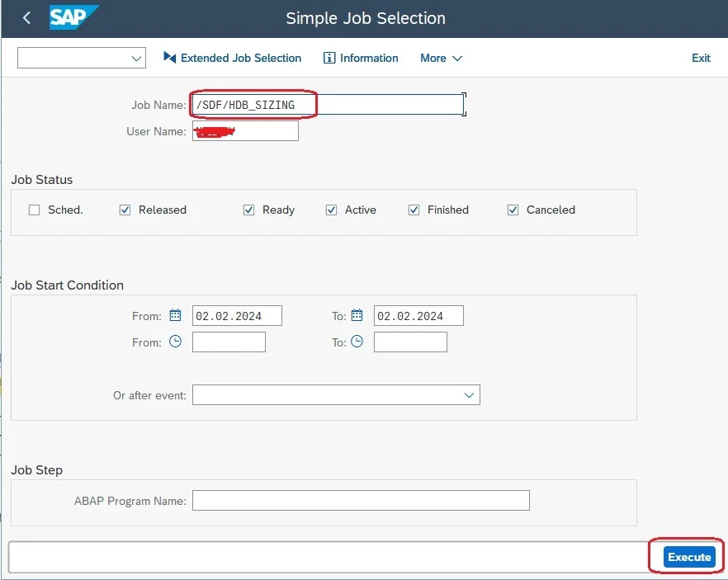
Task: Focus the User Name input field
Action: 245,131
